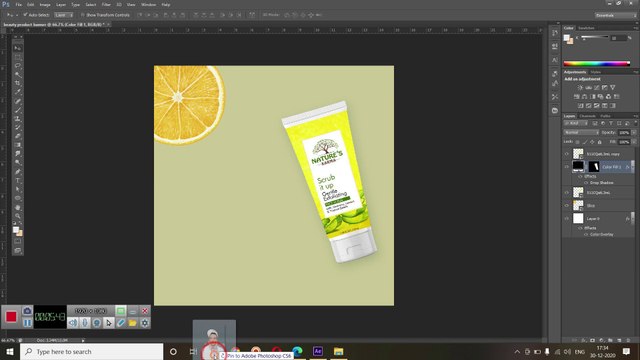Click the lock all icon in Layers panel

pos(600,142)
